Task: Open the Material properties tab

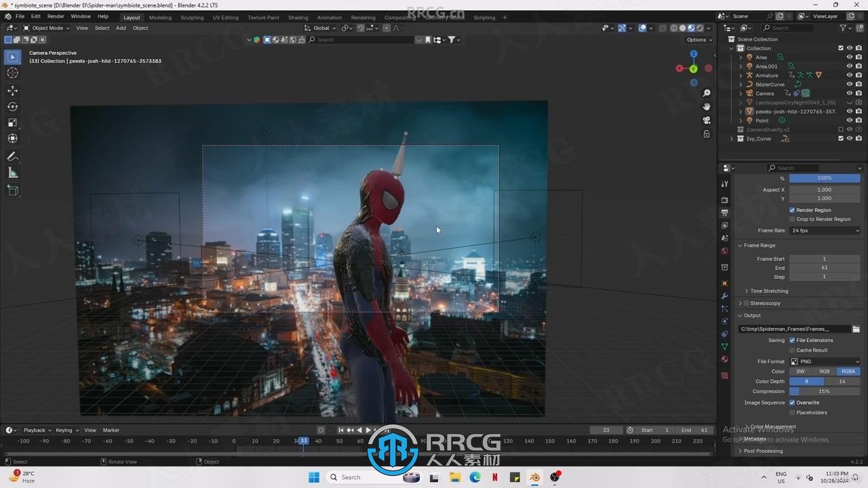Action: (x=724, y=359)
